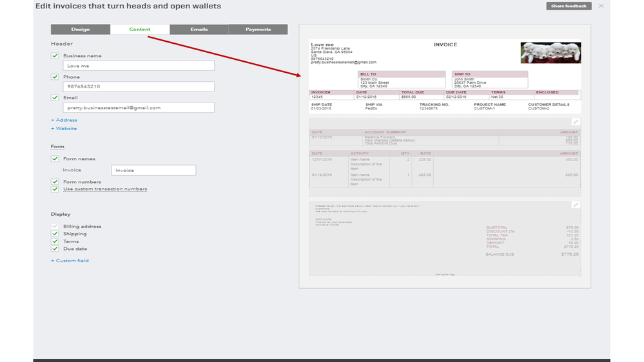Toggle the Phone checkbox

[55, 77]
